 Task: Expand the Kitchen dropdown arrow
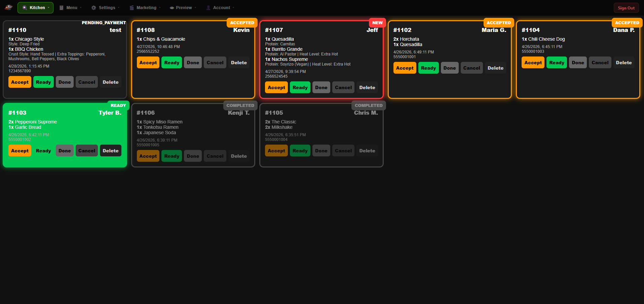tap(48, 8)
